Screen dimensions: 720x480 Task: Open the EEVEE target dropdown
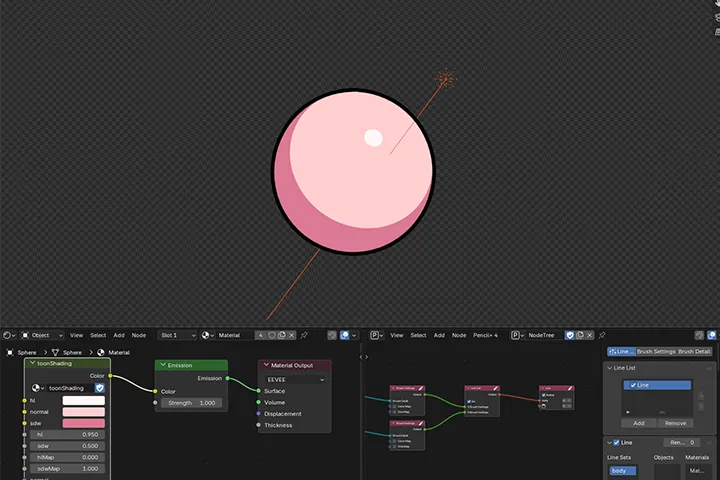[x=295, y=379]
